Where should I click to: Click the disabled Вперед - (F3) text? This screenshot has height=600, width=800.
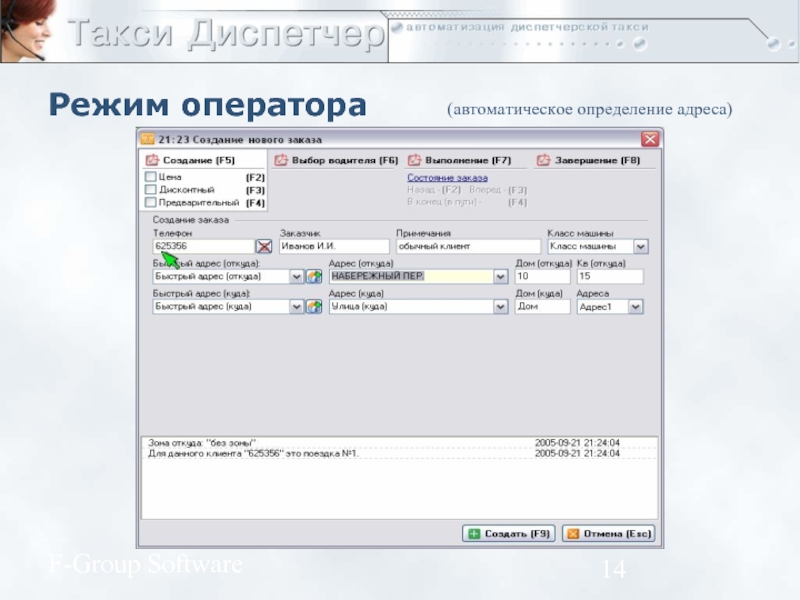click(x=498, y=190)
